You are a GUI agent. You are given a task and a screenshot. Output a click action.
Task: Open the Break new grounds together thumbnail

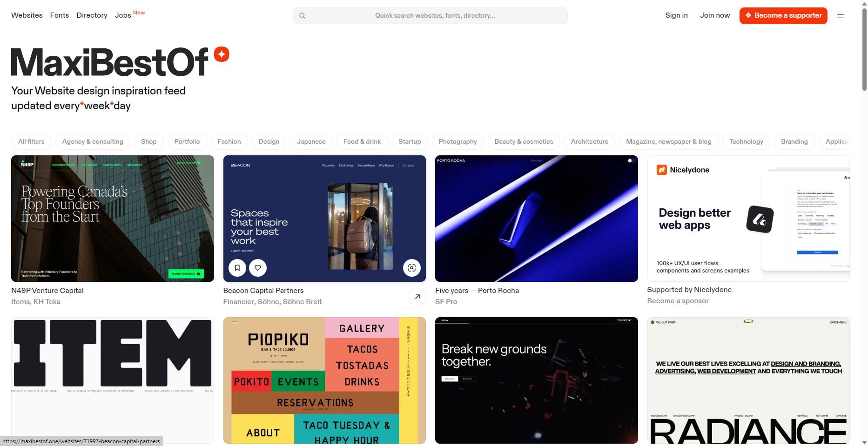point(537,380)
